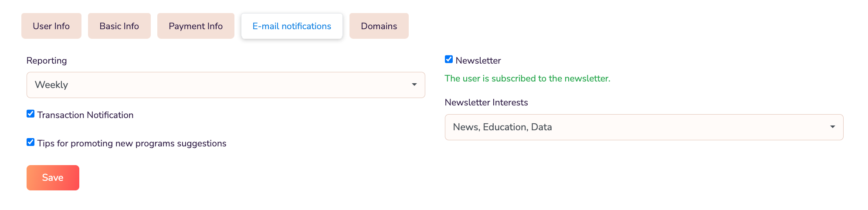Open the User Info tab
The height and width of the screenshot is (210, 868).
[x=51, y=26]
